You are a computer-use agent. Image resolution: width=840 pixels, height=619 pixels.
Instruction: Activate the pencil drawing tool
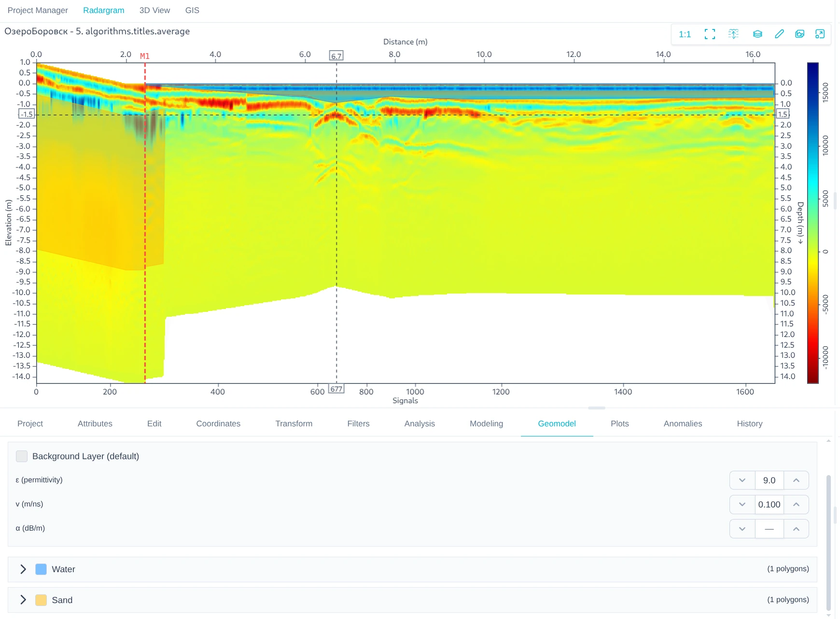779,34
